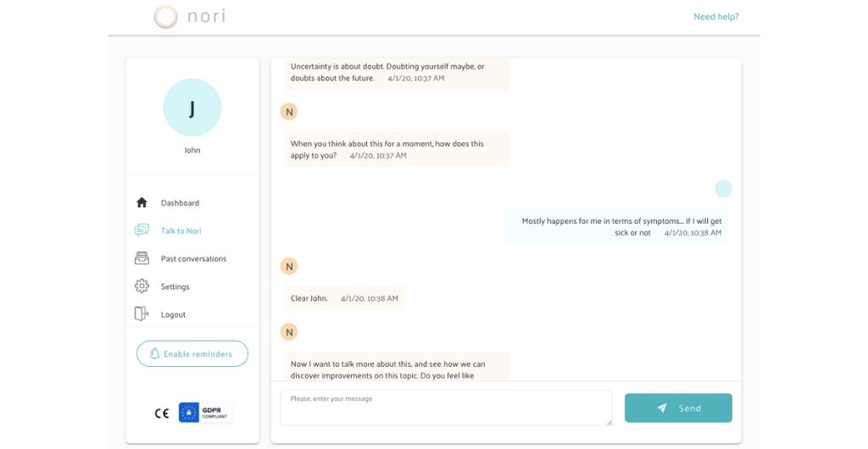Click the Talk to Nori chat icon
Image resolution: width=868 pixels, height=449 pixels.
coord(142,230)
